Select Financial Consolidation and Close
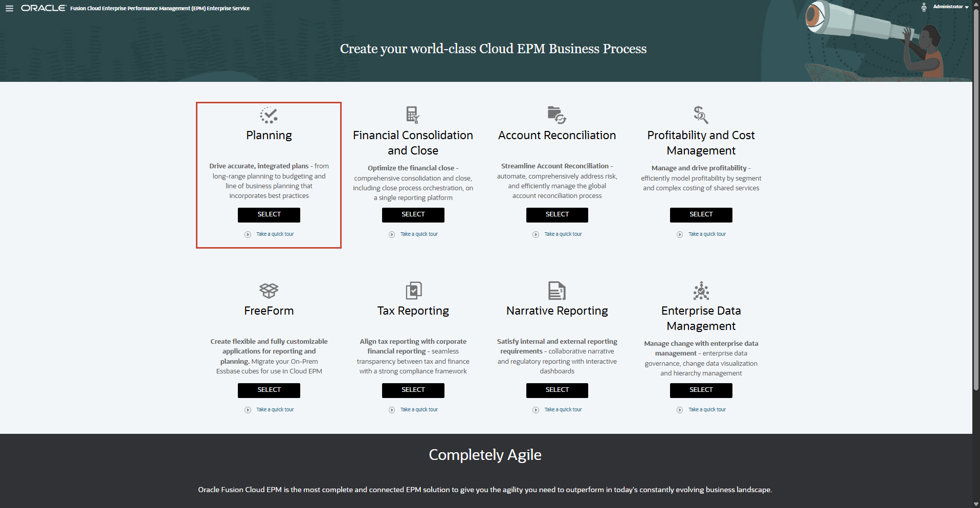The width and height of the screenshot is (980, 508). (413, 215)
